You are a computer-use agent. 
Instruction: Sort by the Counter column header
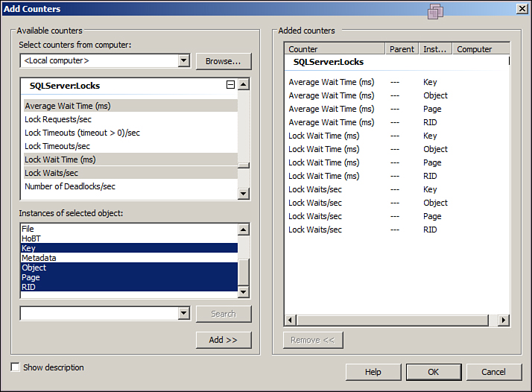[x=335, y=49]
